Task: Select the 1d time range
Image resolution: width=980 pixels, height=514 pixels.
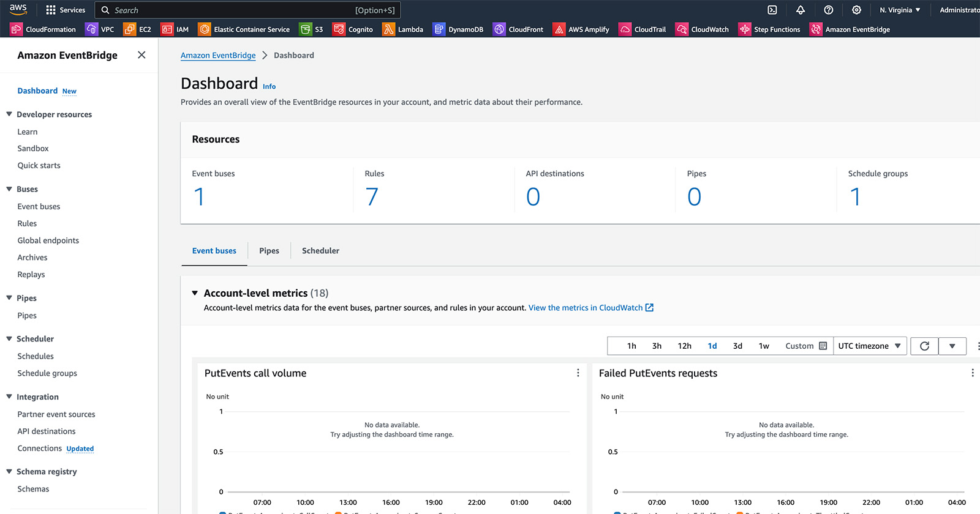Action: point(712,346)
